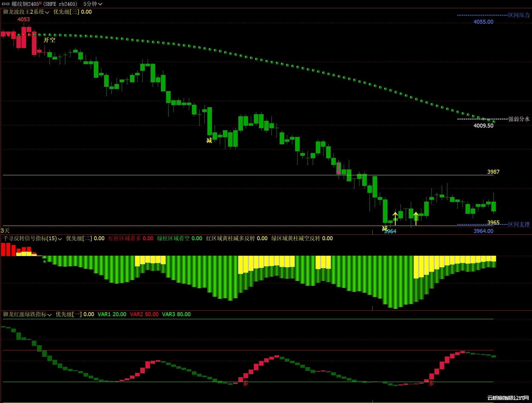Click the 开空 signal label
This screenshot has height=403, width=532.
click(49, 40)
